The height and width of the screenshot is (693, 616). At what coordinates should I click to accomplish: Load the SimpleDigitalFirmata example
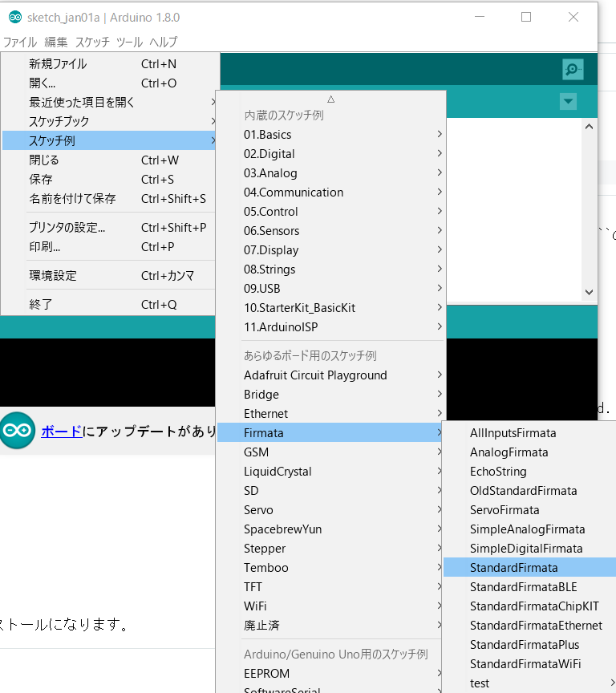[530, 549]
